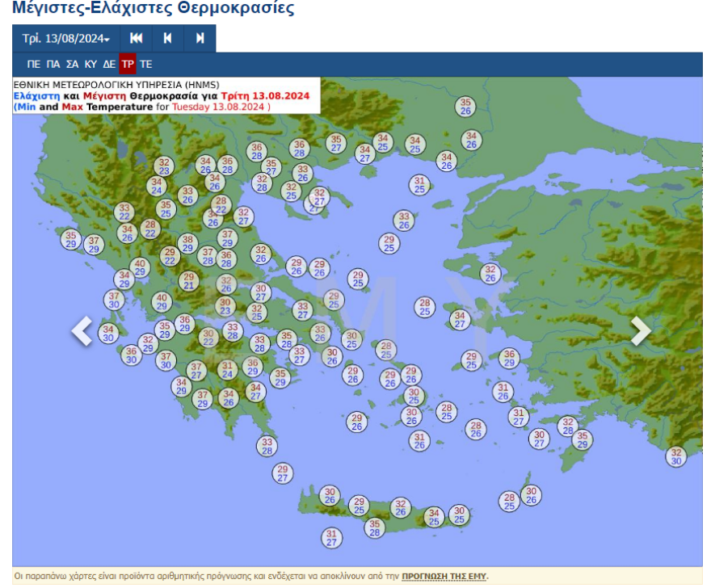
Task: Select the highlighted ΤΡ day tab
Action: coord(128,64)
